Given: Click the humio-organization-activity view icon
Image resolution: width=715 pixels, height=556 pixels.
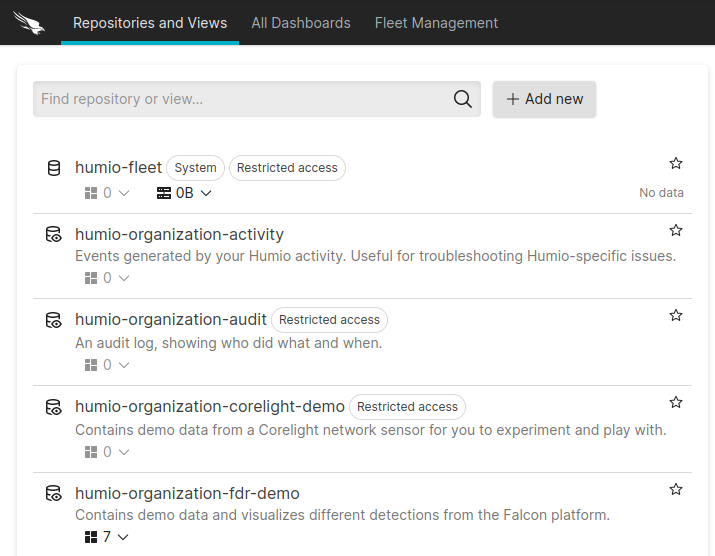Looking at the screenshot, I should 54,234.
